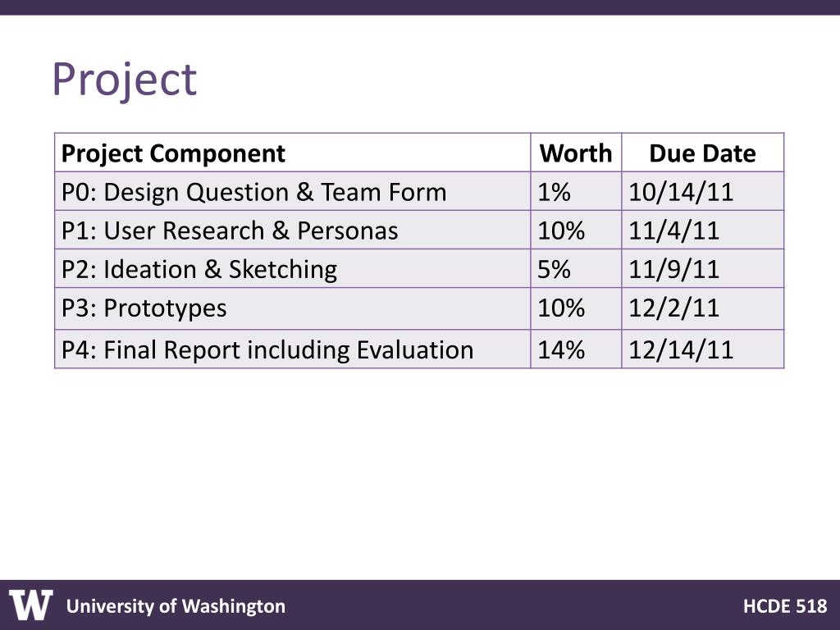Select the Project slide title
This screenshot has width=840, height=630.
click(x=125, y=80)
